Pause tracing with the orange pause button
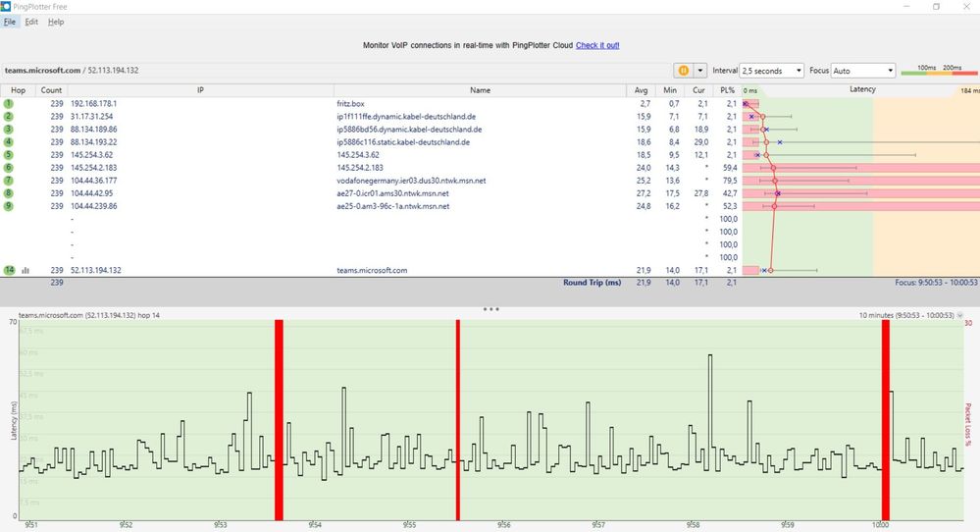Viewport: 980px width, 532px height. [x=683, y=71]
